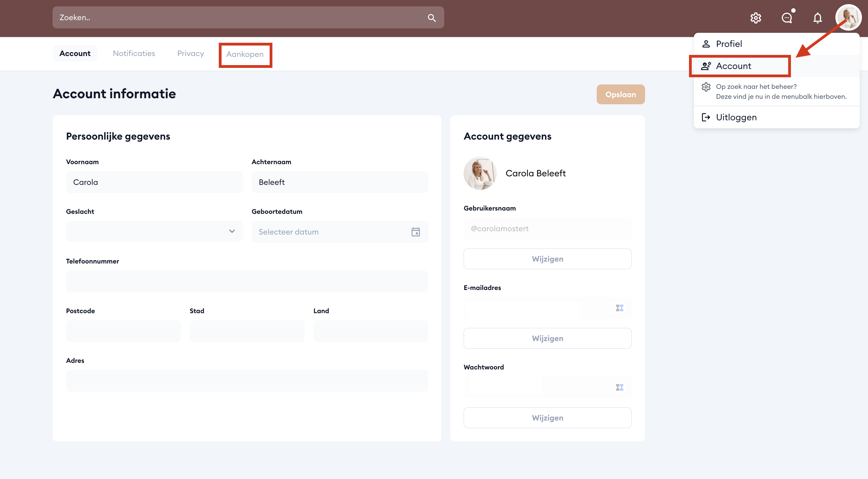Screen dimensions: 868x479
Task: Expand the Geslacht dropdown
Action: point(154,231)
